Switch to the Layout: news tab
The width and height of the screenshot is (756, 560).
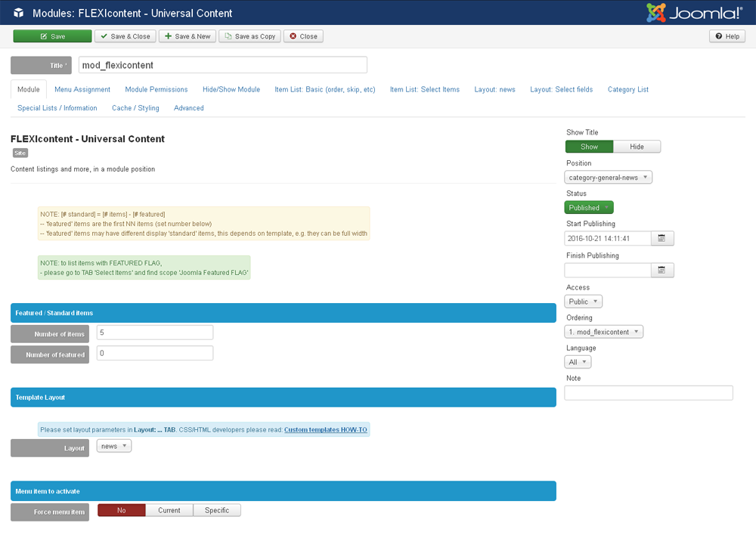click(x=494, y=90)
